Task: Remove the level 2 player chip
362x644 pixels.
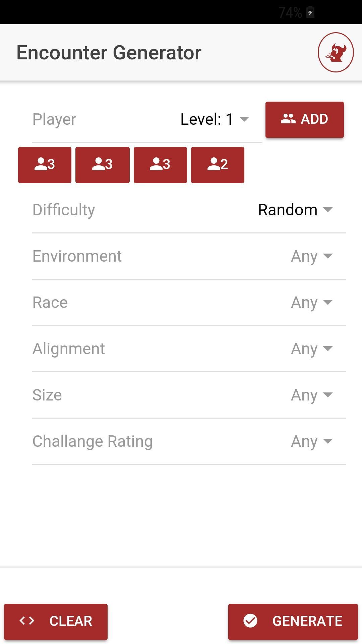Action: [x=218, y=165]
